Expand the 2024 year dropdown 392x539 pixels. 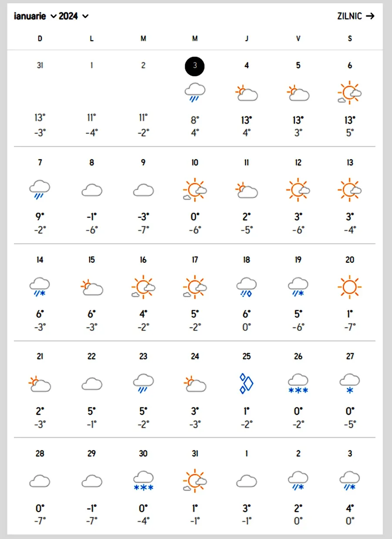(x=74, y=17)
